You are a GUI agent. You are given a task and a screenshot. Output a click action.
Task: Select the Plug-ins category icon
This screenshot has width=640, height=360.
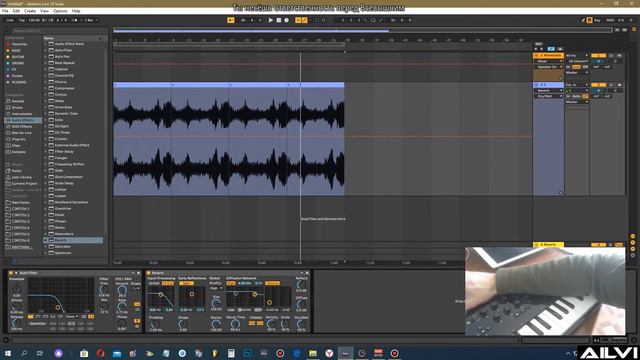[8, 139]
